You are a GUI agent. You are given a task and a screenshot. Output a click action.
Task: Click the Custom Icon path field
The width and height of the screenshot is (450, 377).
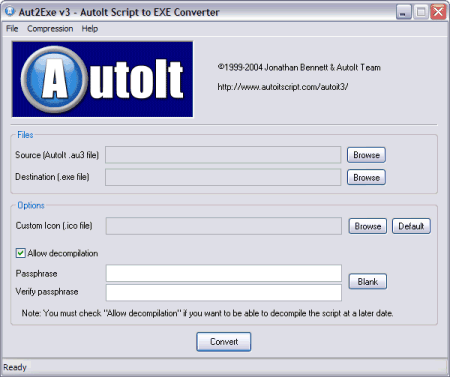(x=224, y=226)
